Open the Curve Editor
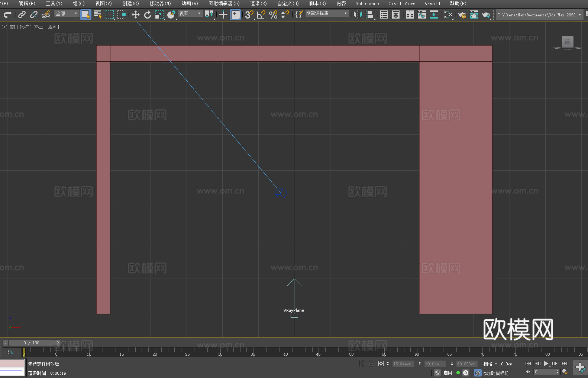 [x=422, y=14]
